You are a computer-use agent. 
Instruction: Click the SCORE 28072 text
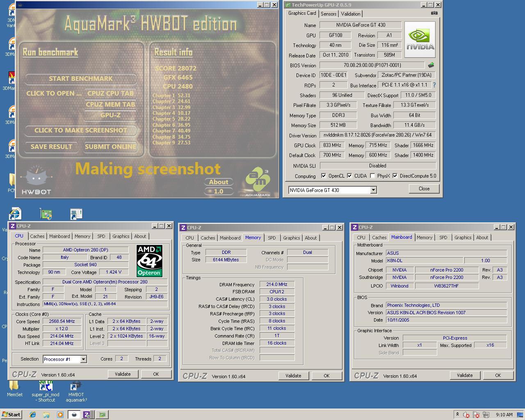[176, 68]
